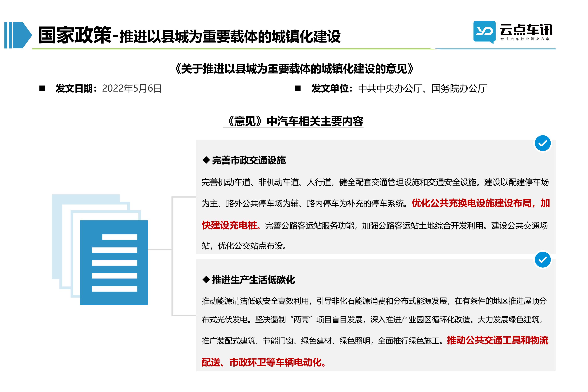Click the diamond bullet before 推进生产生活低碳化

[x=206, y=280]
